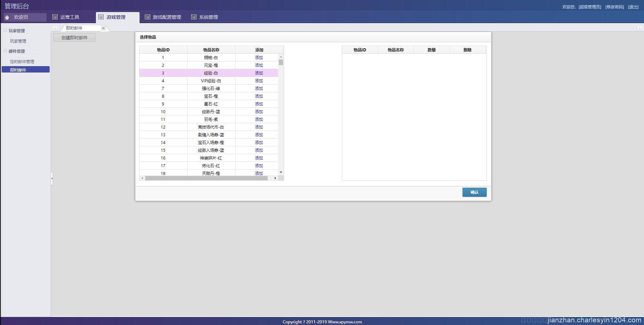644x325 pixels.
Task: Collapse the sidebar with the handle arrow
Action: tap(52, 179)
